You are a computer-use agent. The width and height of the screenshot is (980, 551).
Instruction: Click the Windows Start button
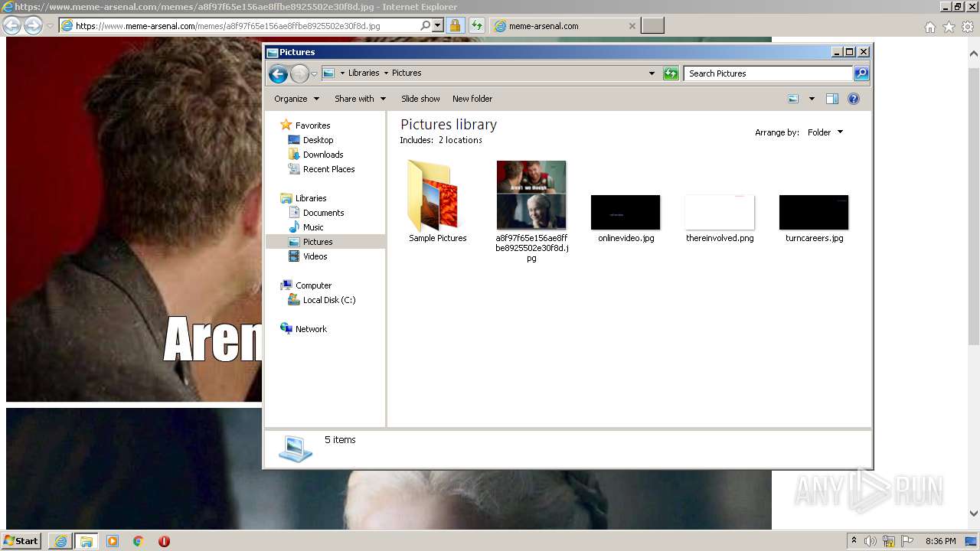pos(21,540)
